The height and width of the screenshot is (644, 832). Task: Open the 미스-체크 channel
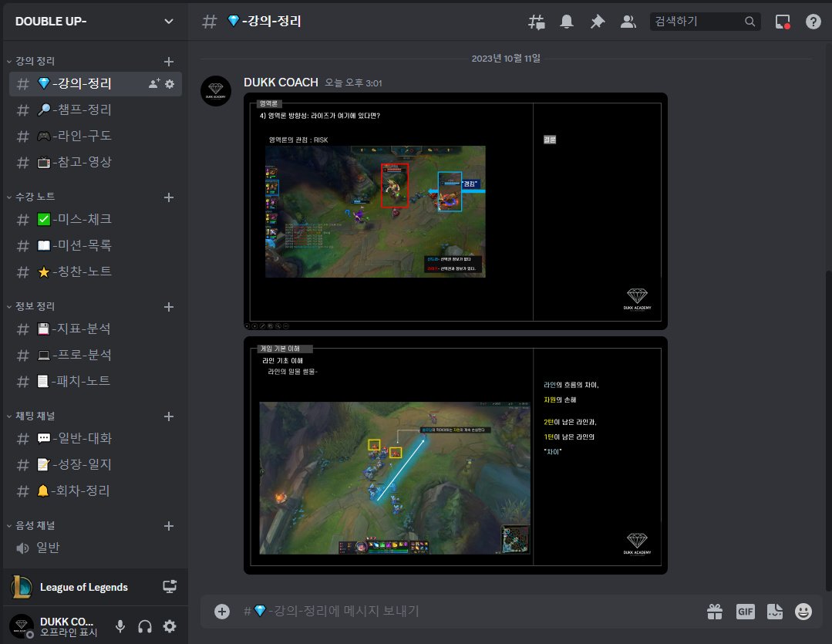click(x=96, y=219)
